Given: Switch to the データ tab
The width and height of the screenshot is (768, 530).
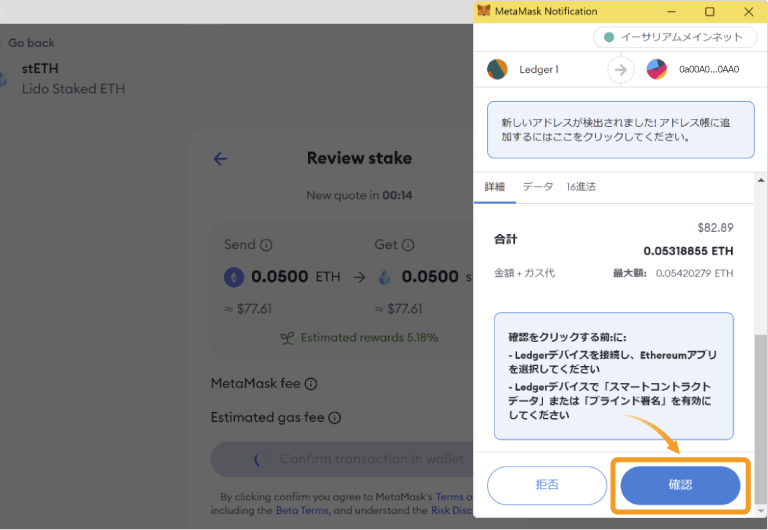Looking at the screenshot, I should 537,187.
